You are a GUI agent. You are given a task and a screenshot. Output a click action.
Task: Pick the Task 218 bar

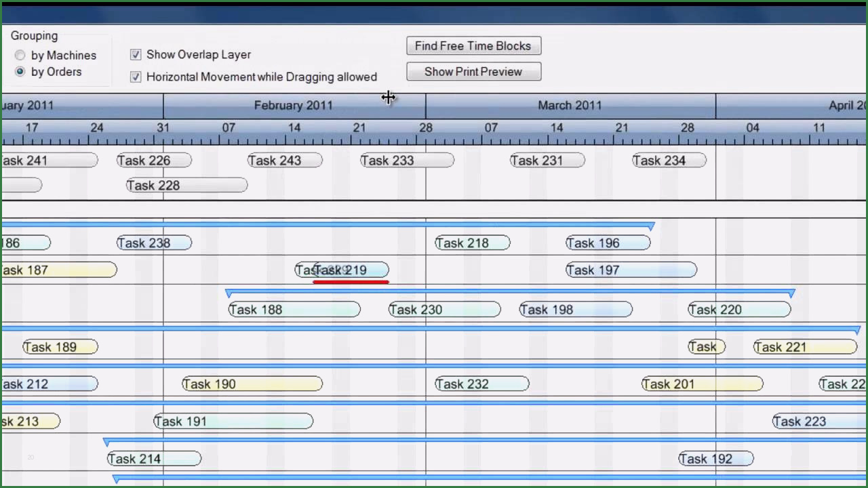click(472, 243)
